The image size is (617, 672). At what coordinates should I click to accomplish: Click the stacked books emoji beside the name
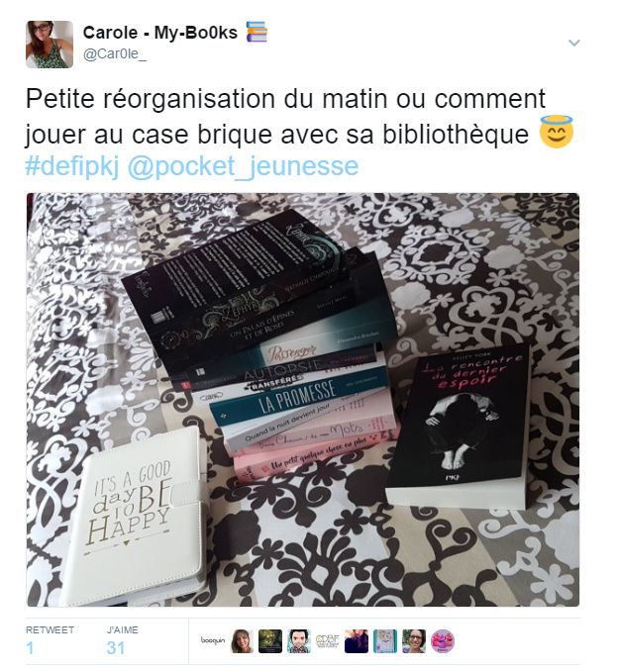pos(257,32)
